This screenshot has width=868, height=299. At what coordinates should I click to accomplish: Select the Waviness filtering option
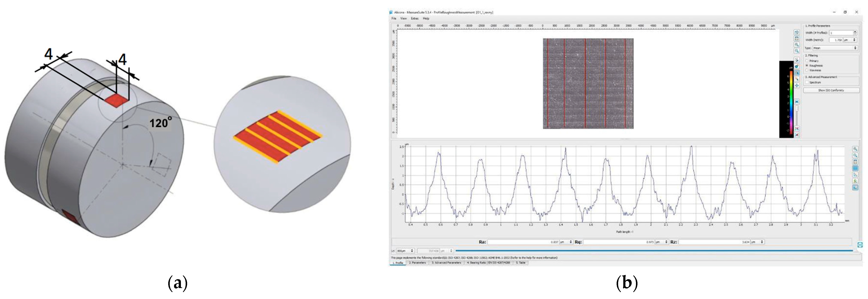pos(807,70)
